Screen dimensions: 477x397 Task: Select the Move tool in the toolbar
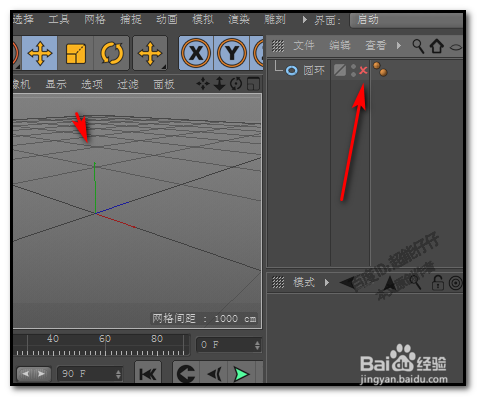coord(40,53)
